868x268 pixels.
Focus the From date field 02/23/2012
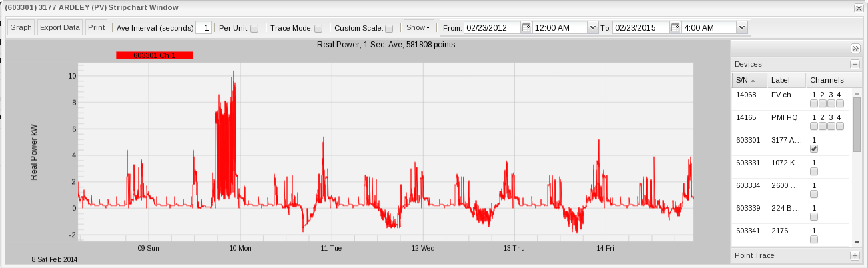click(x=492, y=28)
